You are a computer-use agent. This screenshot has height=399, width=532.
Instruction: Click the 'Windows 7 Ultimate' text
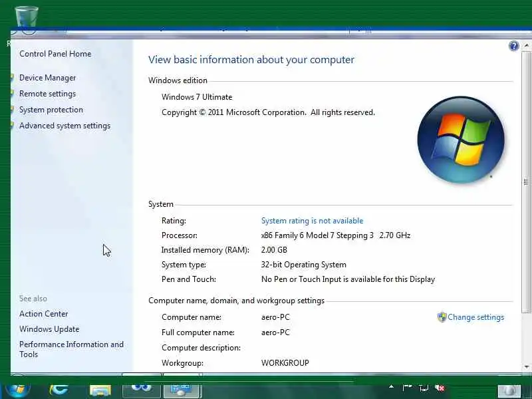[197, 97]
